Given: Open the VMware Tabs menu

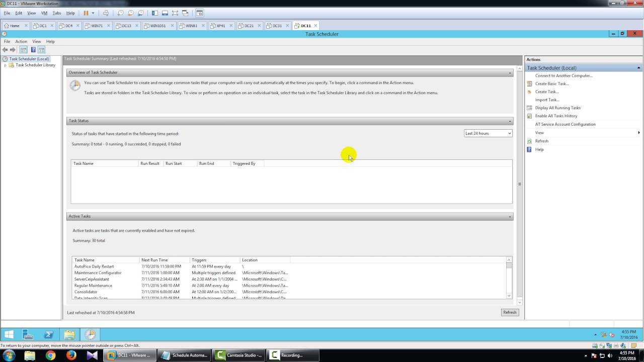Looking at the screenshot, I should pos(57,13).
